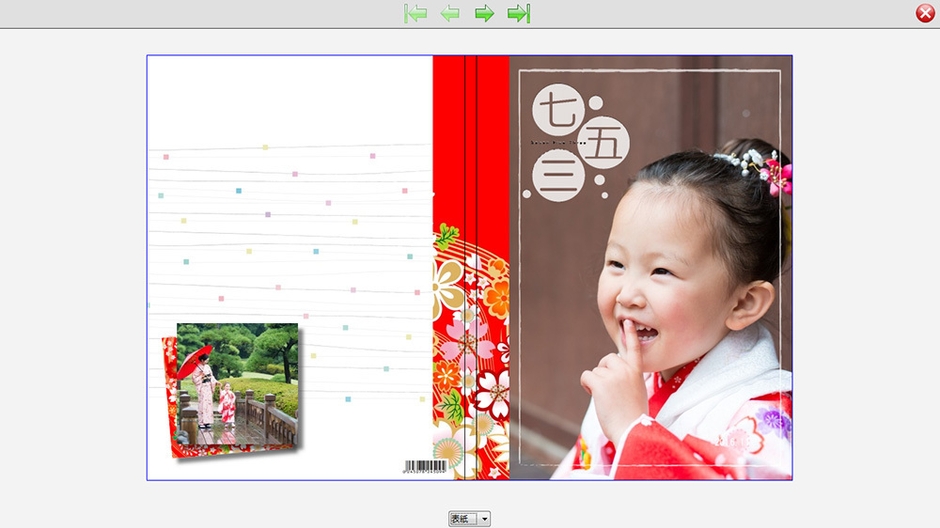Select the barcode on the back cover
The width and height of the screenshot is (940, 528).
tap(425, 467)
